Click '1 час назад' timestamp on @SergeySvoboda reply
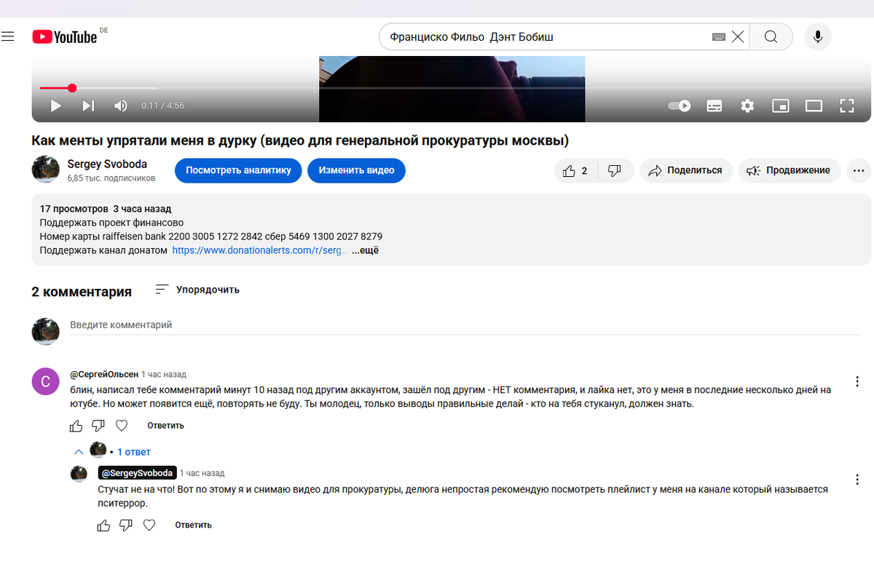The image size is (874, 588). (x=202, y=473)
